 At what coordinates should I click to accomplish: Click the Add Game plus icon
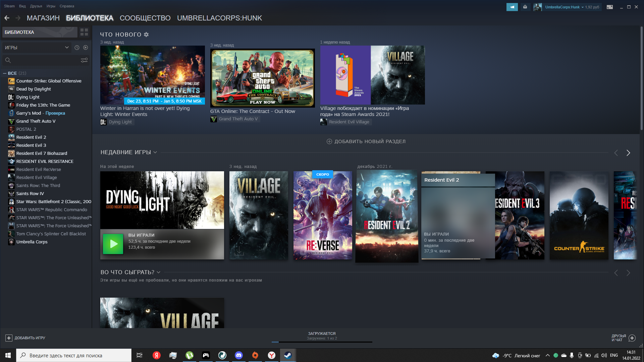click(9, 338)
